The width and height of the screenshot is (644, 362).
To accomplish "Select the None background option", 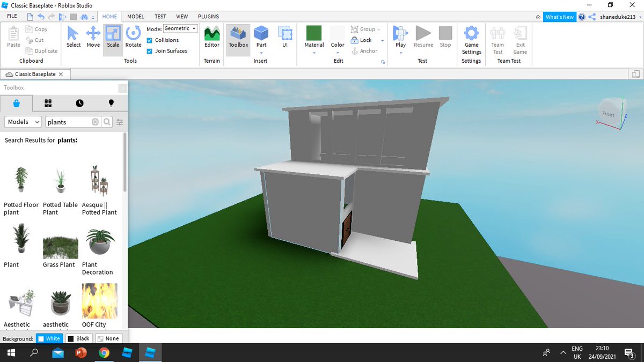I will click(x=108, y=338).
